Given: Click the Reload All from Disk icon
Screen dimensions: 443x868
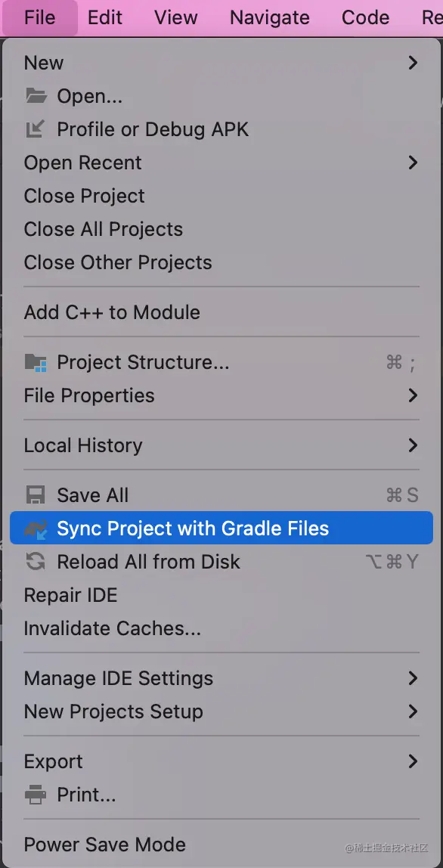Looking at the screenshot, I should click(36, 562).
